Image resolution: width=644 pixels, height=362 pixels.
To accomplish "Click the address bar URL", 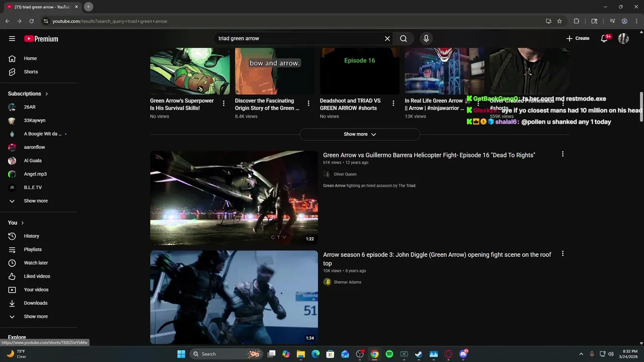I will pos(110,21).
